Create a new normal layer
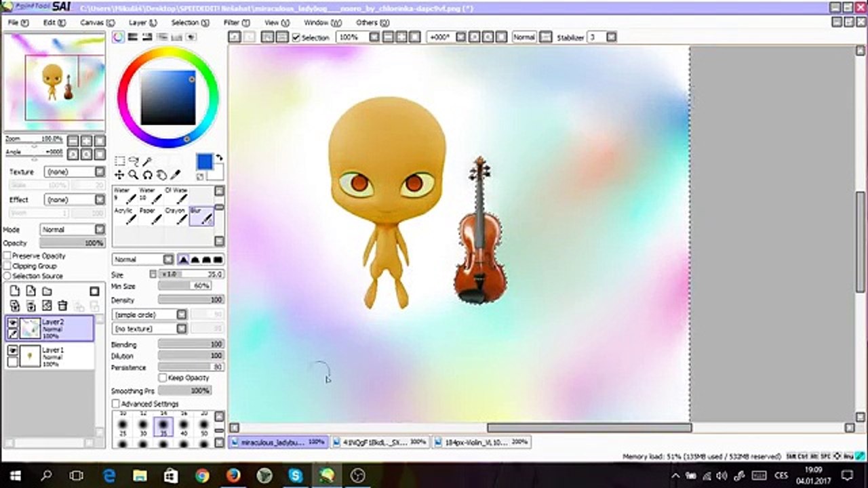The height and width of the screenshot is (488, 868). coord(14,291)
